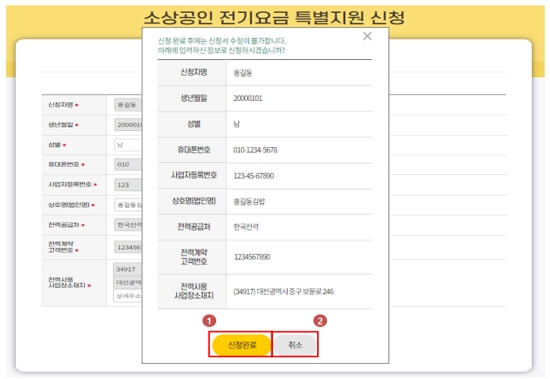The width and height of the screenshot is (550, 379).
Task: Click the address field 대전광역시 in background form
Action: [128, 282]
